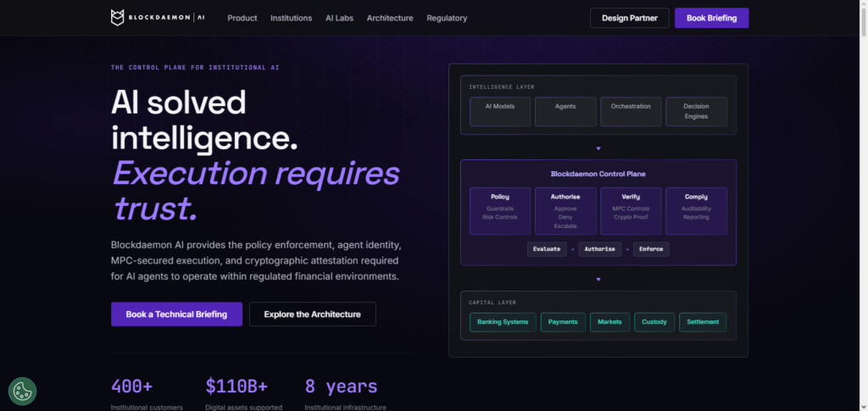Screen dimensions: 868x411
Task: Select the Custody chip
Action: tap(654, 322)
